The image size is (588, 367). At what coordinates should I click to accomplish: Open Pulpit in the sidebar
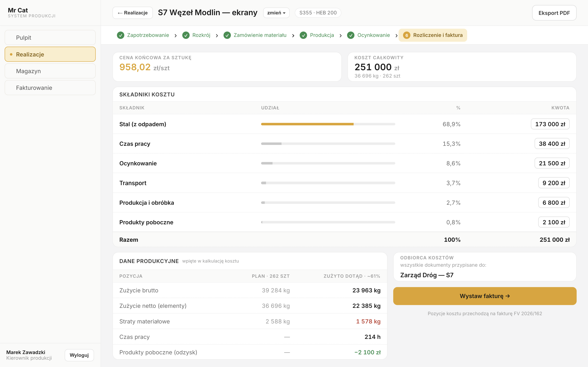coord(50,37)
